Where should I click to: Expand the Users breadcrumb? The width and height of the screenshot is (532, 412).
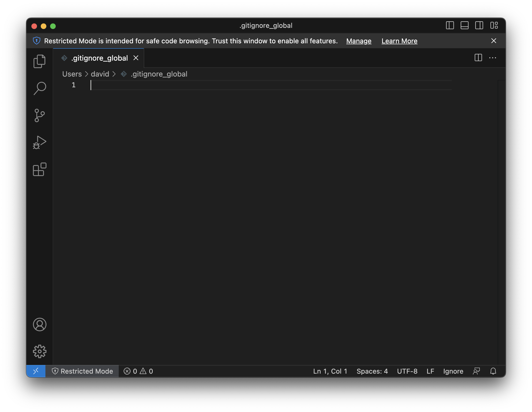(72, 74)
